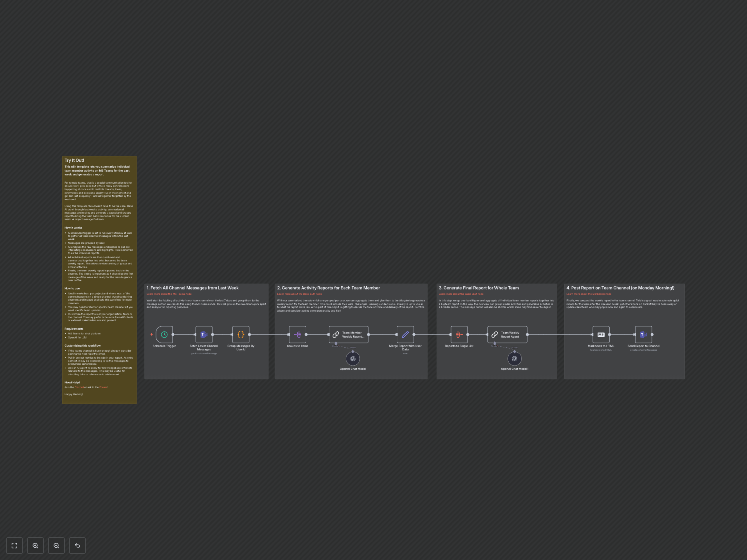Open the 'Learn more about the MS Teams node' link
Screen dimensions: 747x560
point(169,294)
